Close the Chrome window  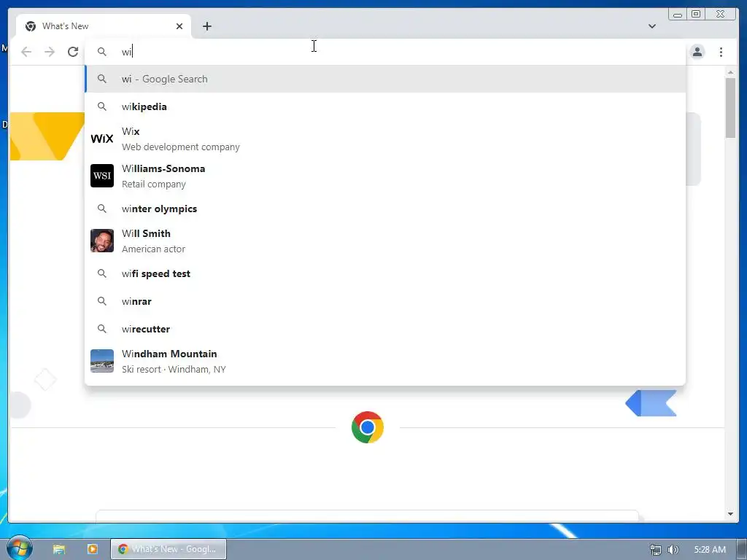[721, 15]
